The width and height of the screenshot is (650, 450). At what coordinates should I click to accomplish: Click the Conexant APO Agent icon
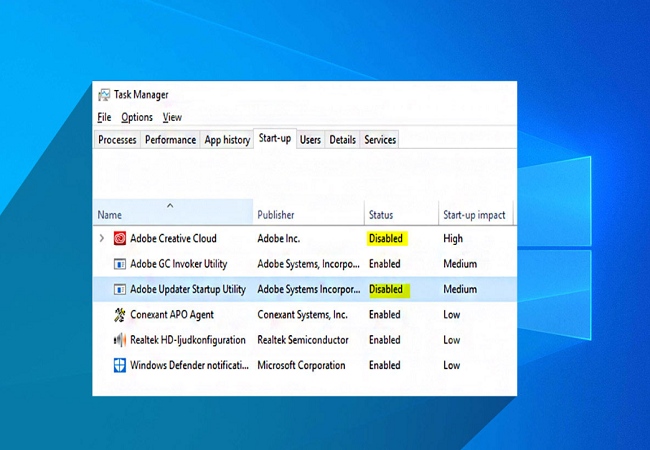[119, 315]
